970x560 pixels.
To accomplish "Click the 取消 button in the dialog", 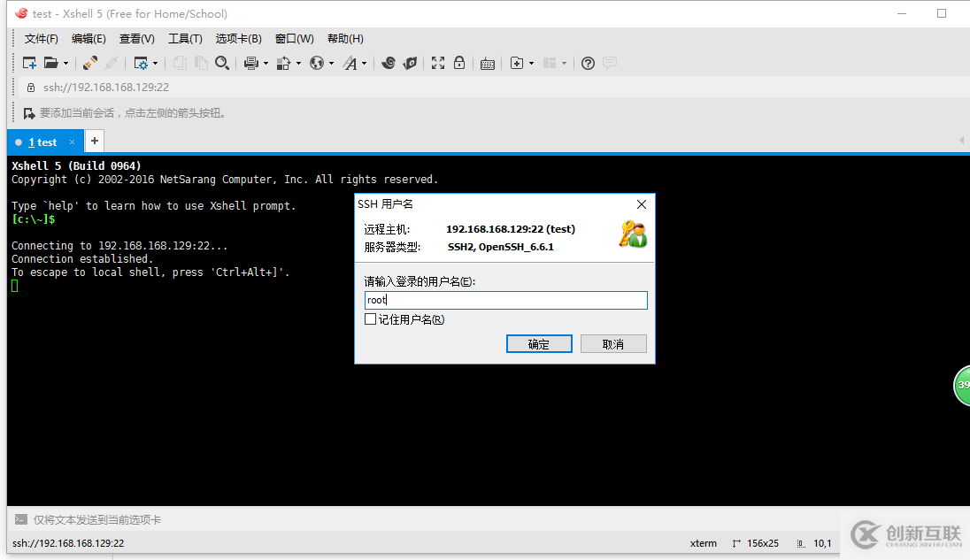I will coord(613,343).
